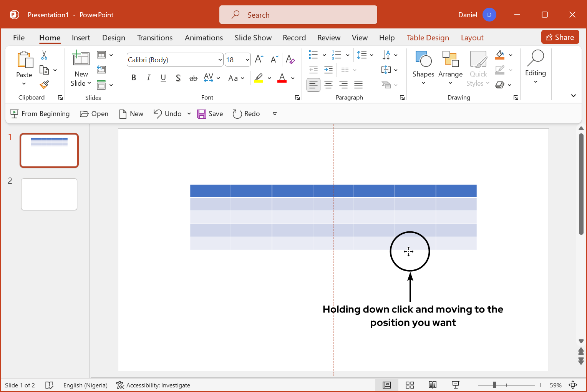Viewport: 587px width, 392px height.
Task: Enable center text alignment
Action: (x=328, y=85)
